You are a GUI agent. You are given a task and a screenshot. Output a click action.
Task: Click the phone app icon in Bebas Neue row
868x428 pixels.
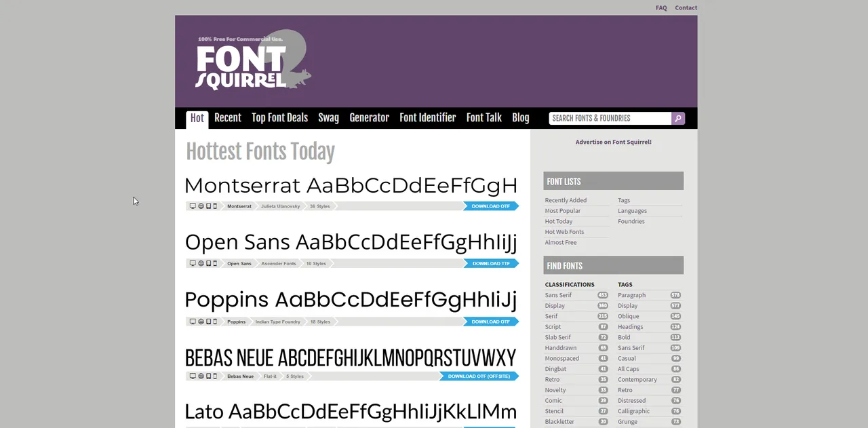[215, 376]
